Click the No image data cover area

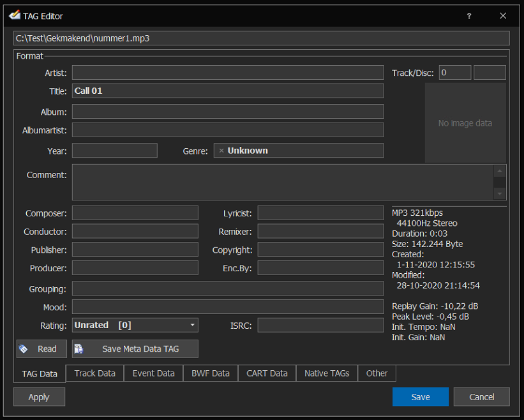click(x=465, y=123)
